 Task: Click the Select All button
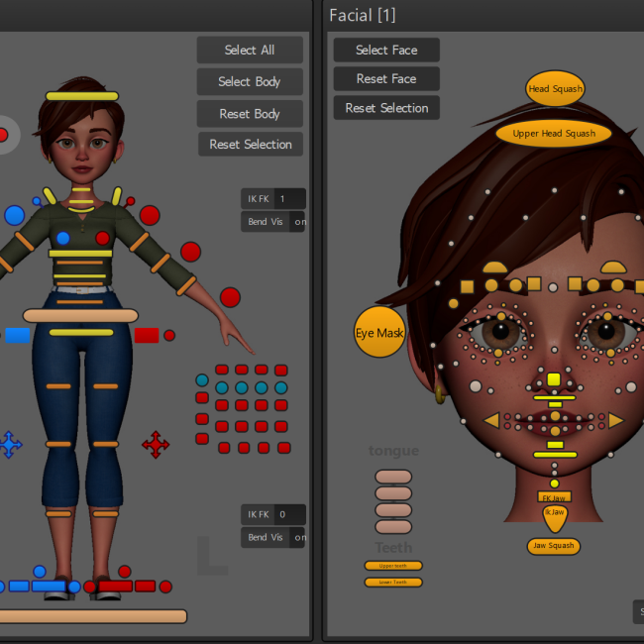click(x=250, y=50)
